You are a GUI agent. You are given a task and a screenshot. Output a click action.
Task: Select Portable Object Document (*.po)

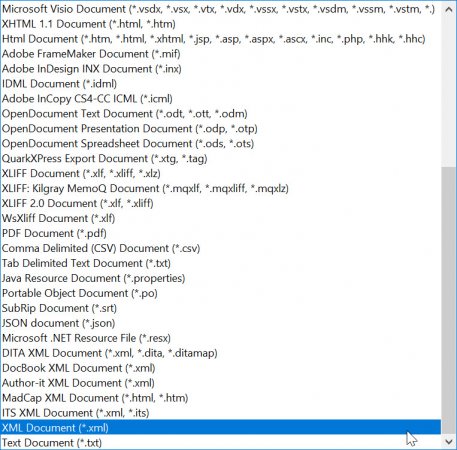[x=221, y=293]
